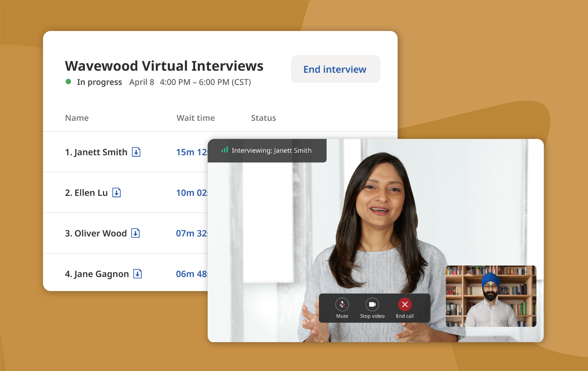Mute the microphone in the call

coord(342,304)
